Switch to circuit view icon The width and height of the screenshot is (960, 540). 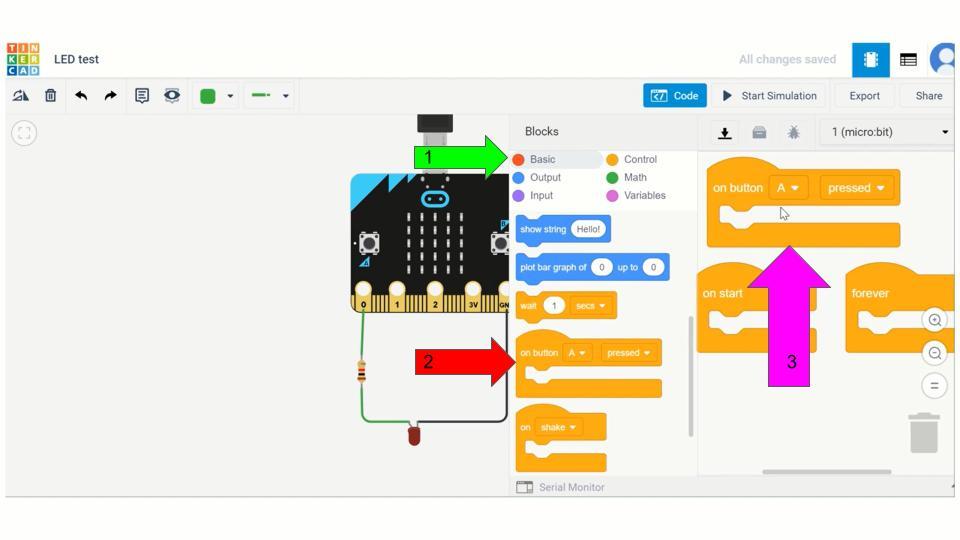[871, 59]
